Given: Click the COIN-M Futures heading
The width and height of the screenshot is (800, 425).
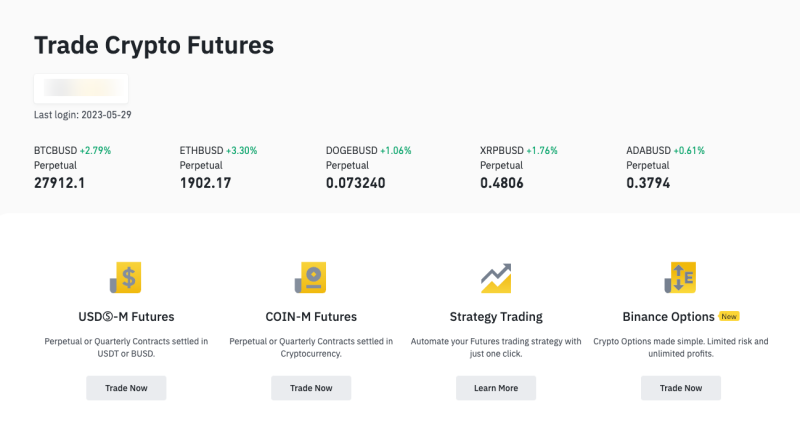Looking at the screenshot, I should pos(311,317).
